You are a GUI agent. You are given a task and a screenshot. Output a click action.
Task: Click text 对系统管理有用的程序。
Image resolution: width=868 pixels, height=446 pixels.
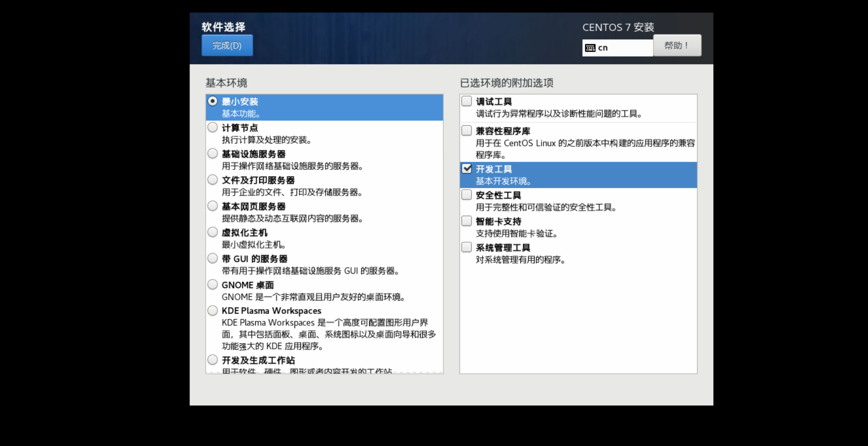521,260
